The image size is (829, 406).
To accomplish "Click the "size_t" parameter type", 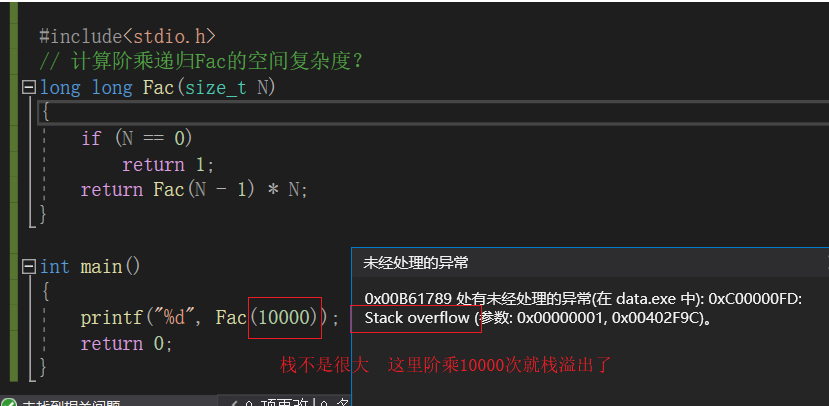I will pyautogui.click(x=215, y=88).
